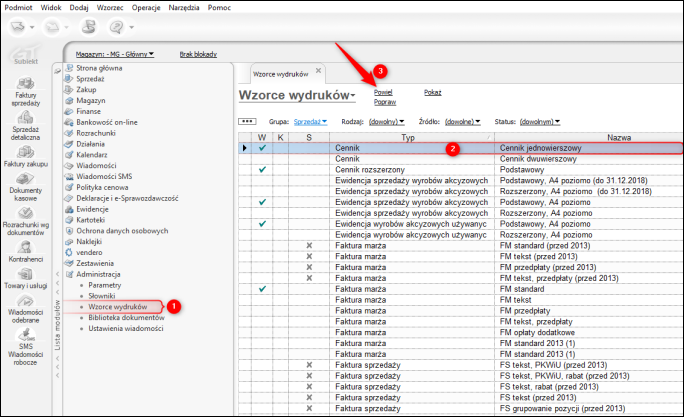Open Sprzedaż detaliczna shortcut icon

25,117
